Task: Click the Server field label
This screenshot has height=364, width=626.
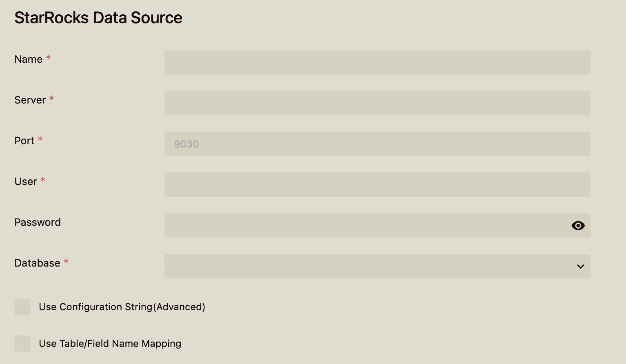Action: (x=30, y=100)
